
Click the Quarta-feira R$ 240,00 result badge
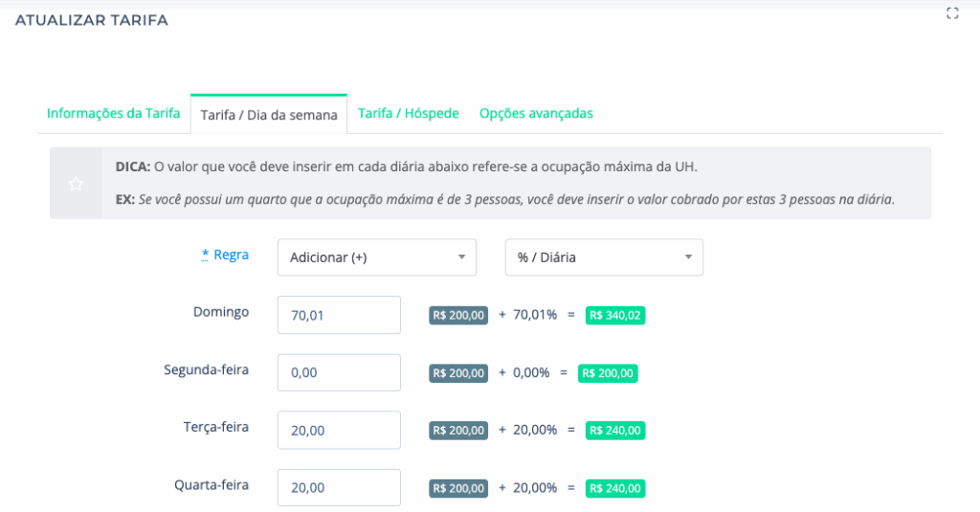615,488
